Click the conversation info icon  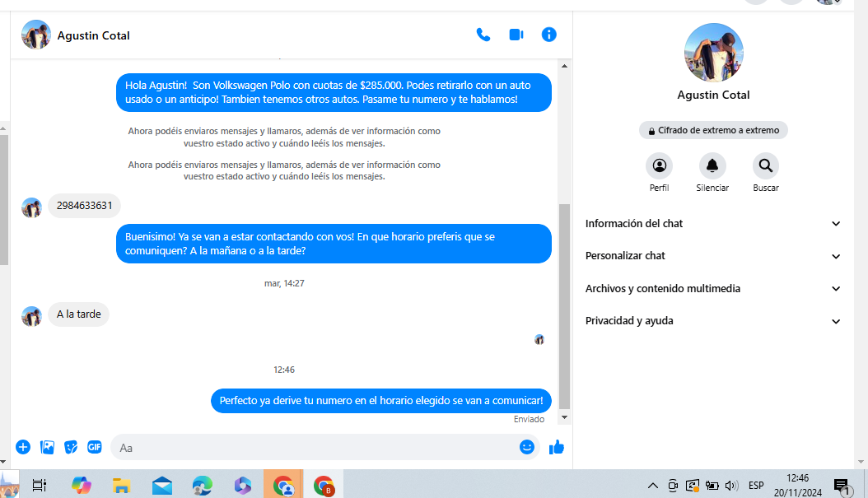point(549,35)
